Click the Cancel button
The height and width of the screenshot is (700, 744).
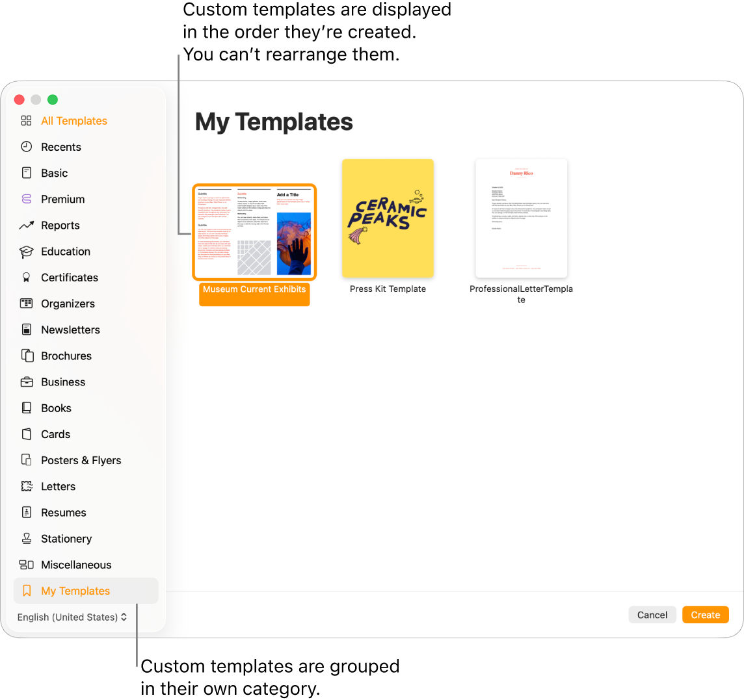coord(652,614)
